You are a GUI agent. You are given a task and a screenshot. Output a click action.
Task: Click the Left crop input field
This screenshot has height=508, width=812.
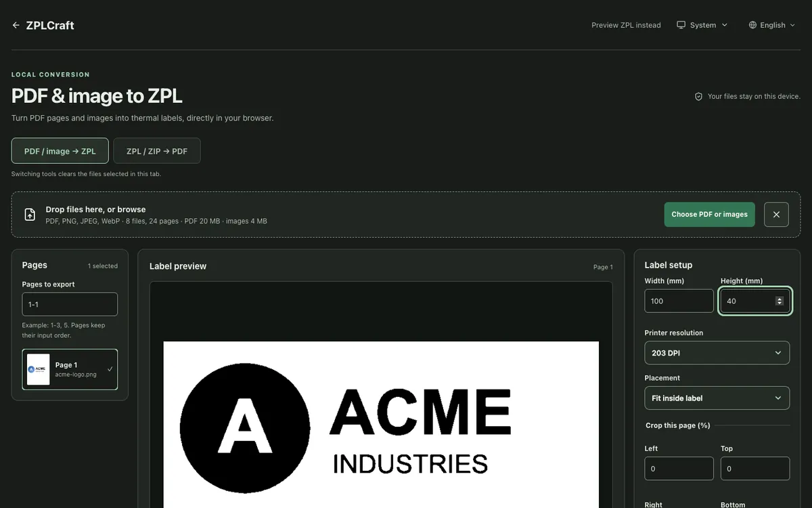(x=679, y=469)
